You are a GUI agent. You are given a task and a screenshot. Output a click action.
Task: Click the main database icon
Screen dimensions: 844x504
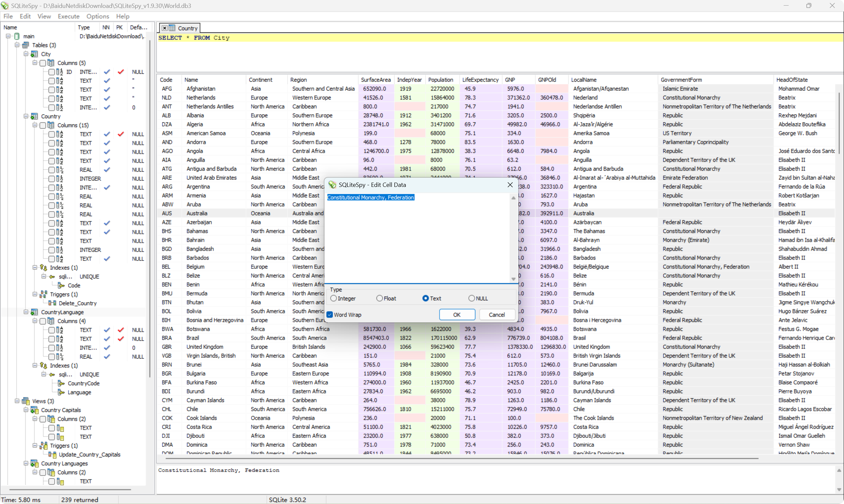click(x=17, y=36)
